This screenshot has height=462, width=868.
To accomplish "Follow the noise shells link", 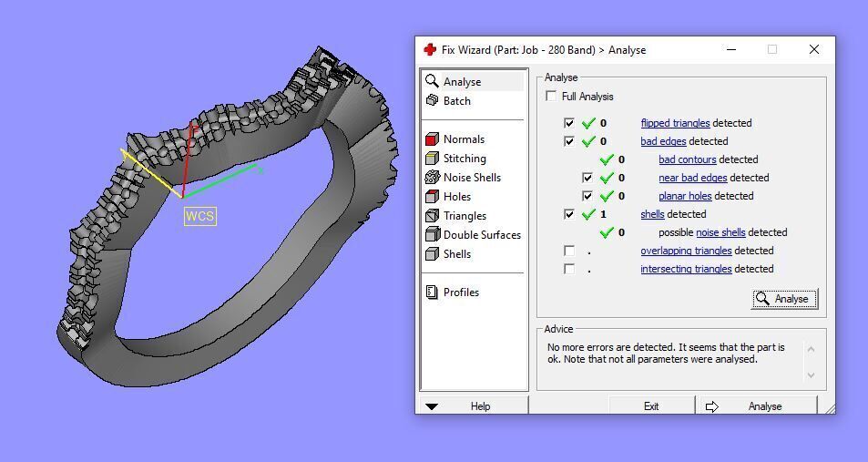I will pyautogui.click(x=720, y=232).
